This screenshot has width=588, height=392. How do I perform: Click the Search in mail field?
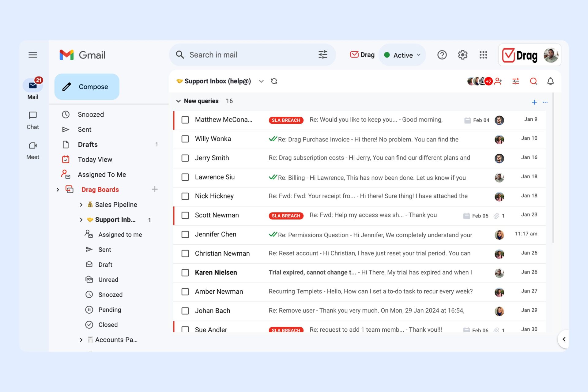click(x=252, y=55)
